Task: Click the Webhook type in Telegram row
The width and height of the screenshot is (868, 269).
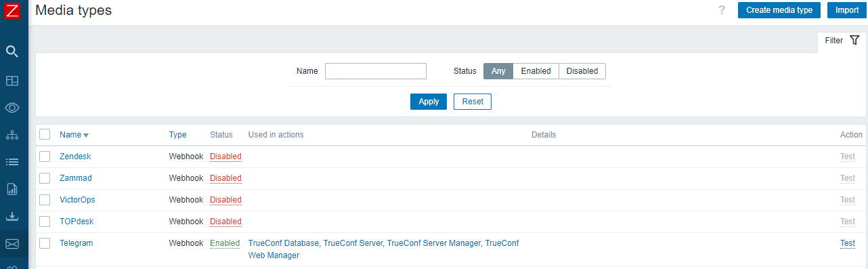Action: click(186, 243)
